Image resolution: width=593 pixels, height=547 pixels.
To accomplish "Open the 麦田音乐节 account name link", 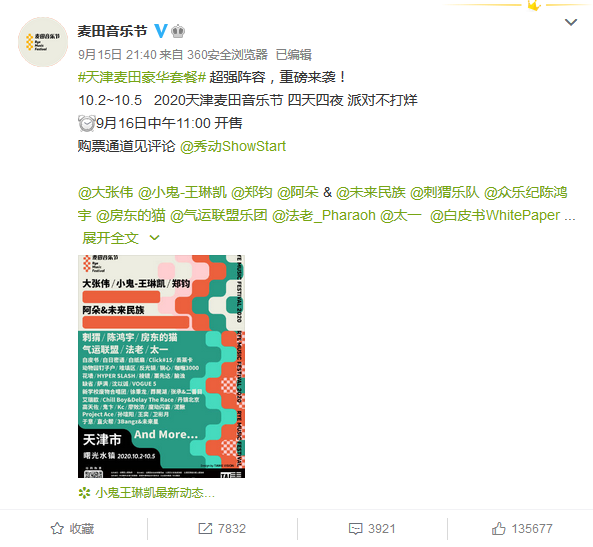I will coord(112,31).
